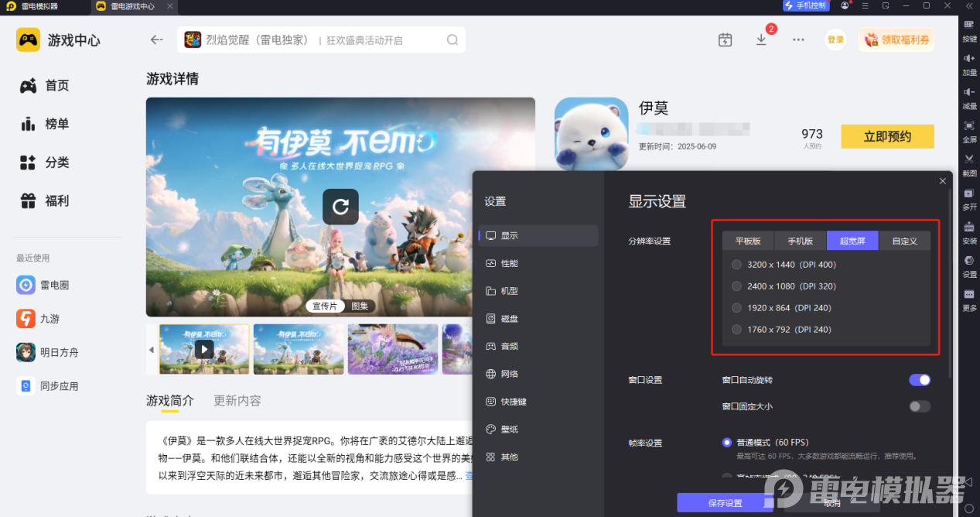Disable the 窗口自动旋转 toggle
Image resolution: width=980 pixels, height=517 pixels.
point(919,380)
